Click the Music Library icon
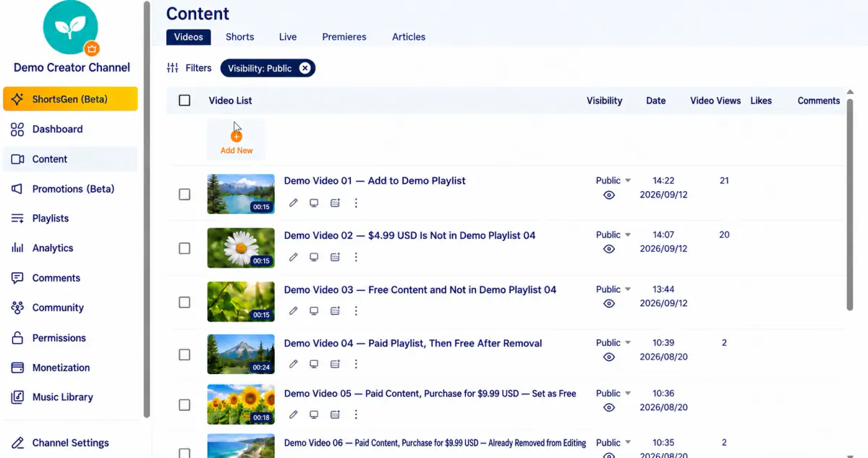Image resolution: width=868 pixels, height=458 pixels. (x=17, y=397)
